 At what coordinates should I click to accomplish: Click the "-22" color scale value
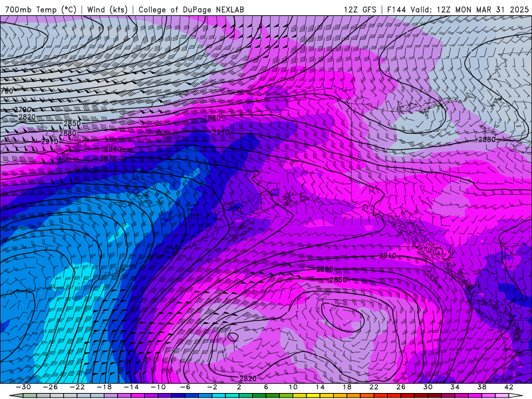point(77,387)
